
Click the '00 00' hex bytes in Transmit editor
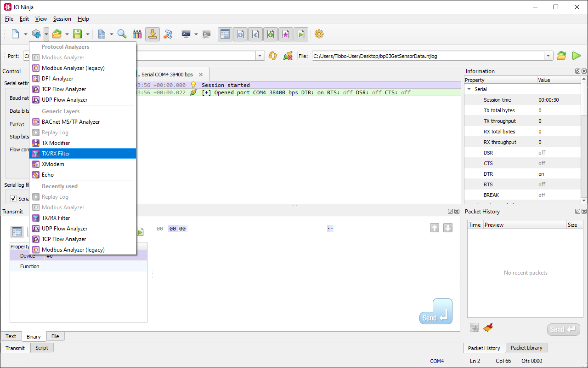(x=177, y=229)
